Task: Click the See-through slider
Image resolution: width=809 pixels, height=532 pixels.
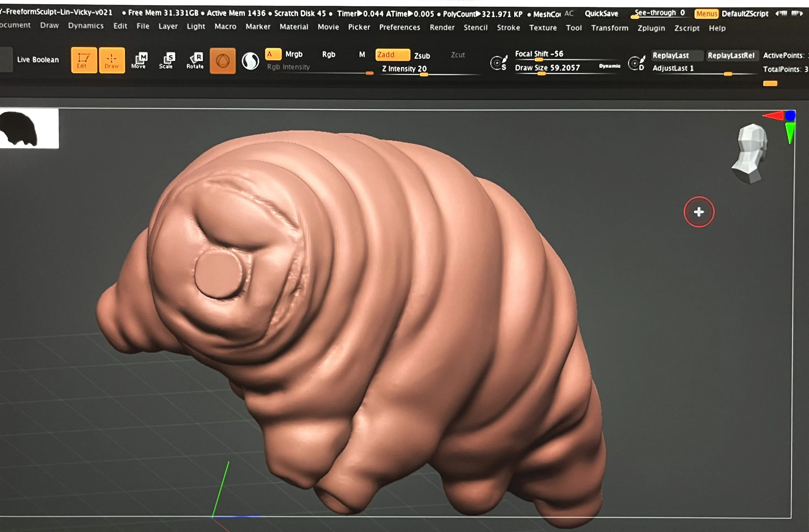Action: tap(659, 13)
